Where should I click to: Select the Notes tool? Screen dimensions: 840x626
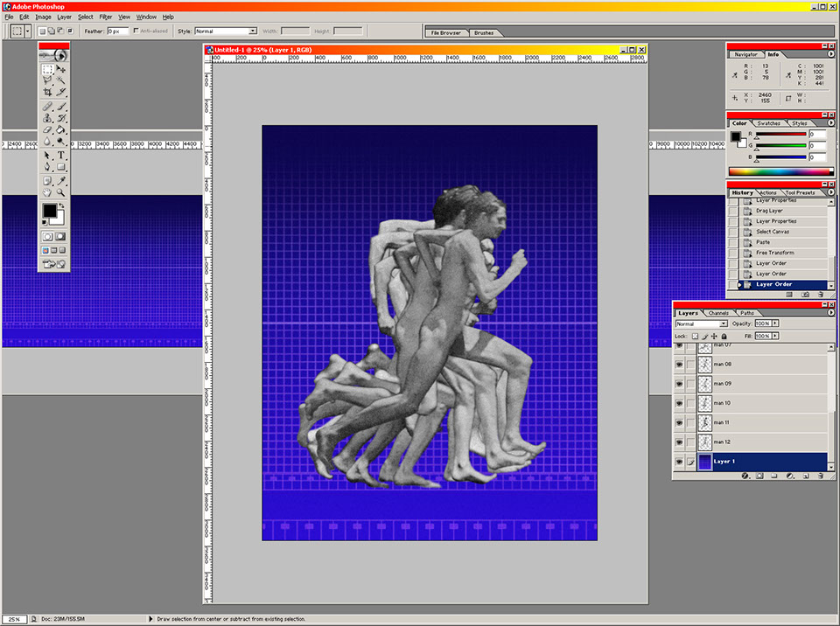coord(47,181)
